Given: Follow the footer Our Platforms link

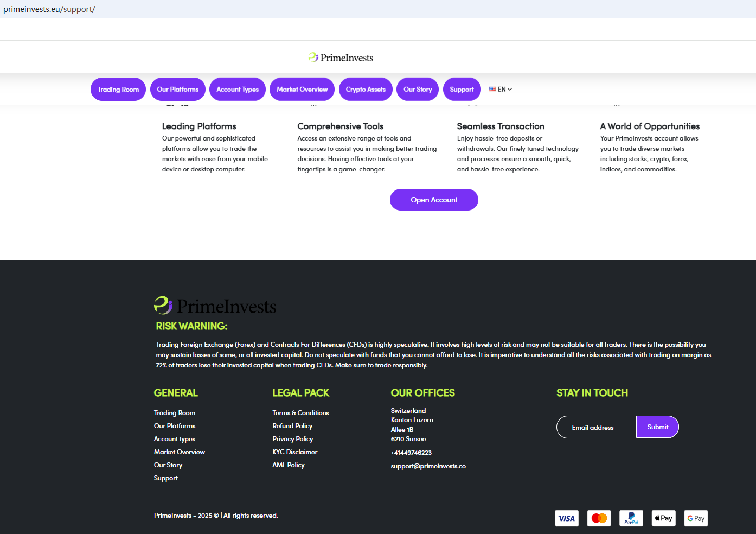Looking at the screenshot, I should 175,426.
